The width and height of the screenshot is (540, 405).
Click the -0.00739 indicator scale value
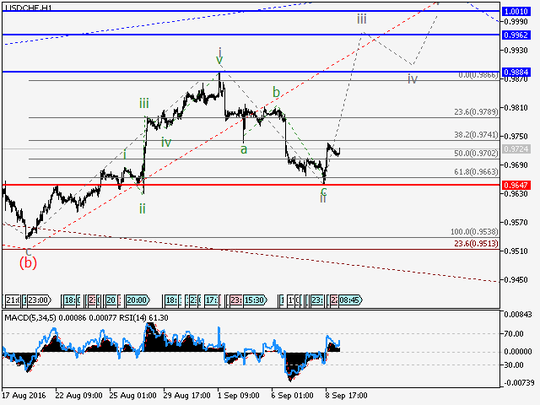point(520,383)
